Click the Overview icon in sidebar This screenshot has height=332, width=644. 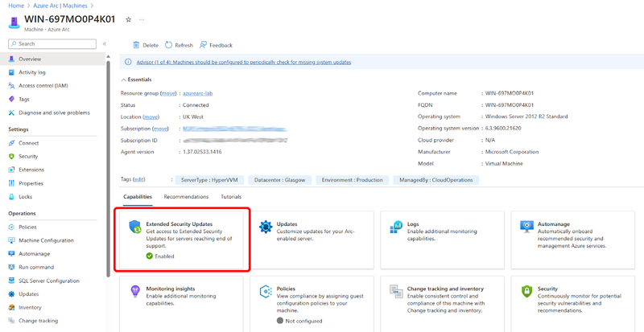point(11,59)
